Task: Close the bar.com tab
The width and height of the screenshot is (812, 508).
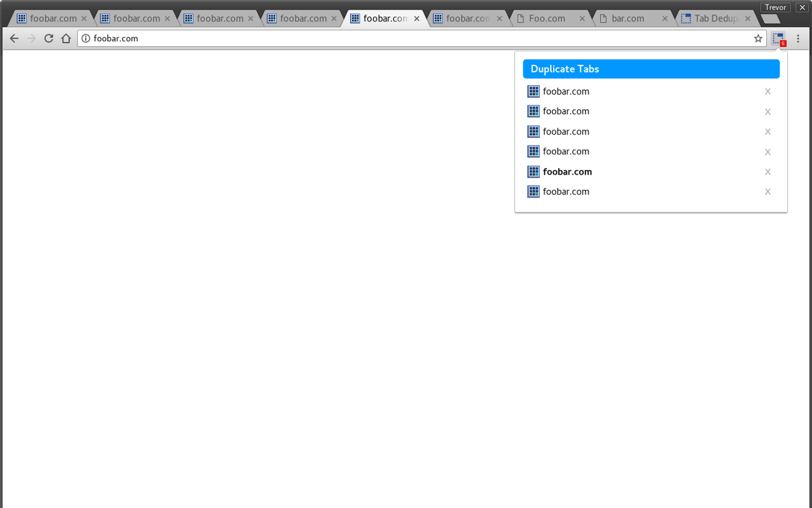Action: [x=665, y=18]
